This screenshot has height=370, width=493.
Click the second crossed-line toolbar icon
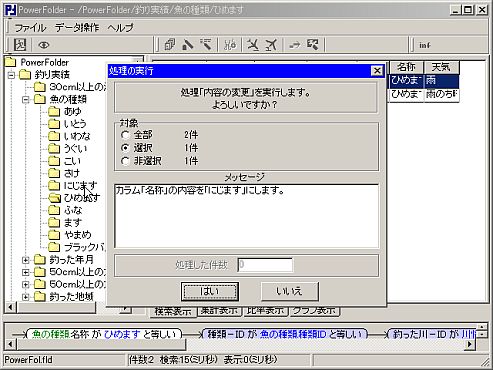click(271, 45)
